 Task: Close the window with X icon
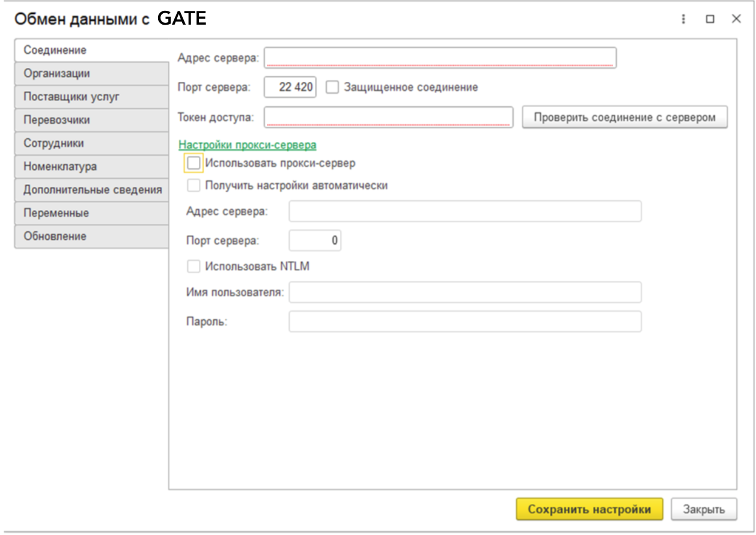point(736,19)
